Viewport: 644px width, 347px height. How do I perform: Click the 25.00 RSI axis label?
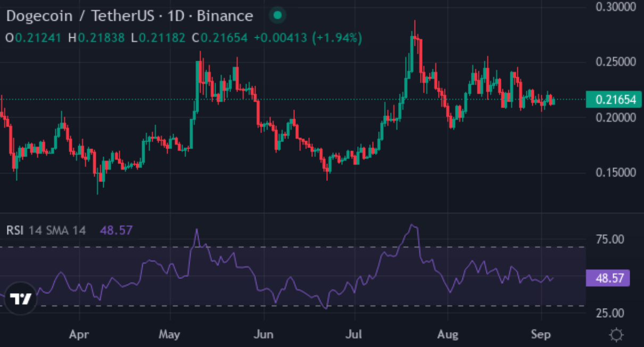609,312
